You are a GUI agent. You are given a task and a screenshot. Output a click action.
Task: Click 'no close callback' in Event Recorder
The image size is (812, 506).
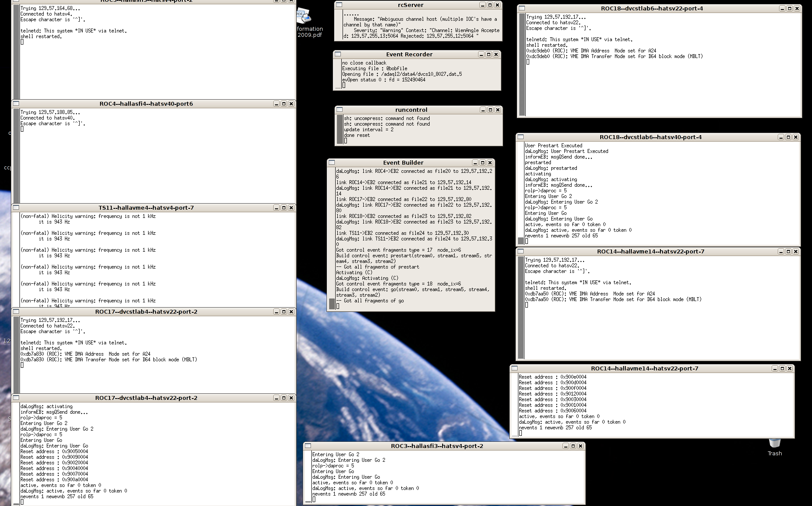[x=364, y=63]
